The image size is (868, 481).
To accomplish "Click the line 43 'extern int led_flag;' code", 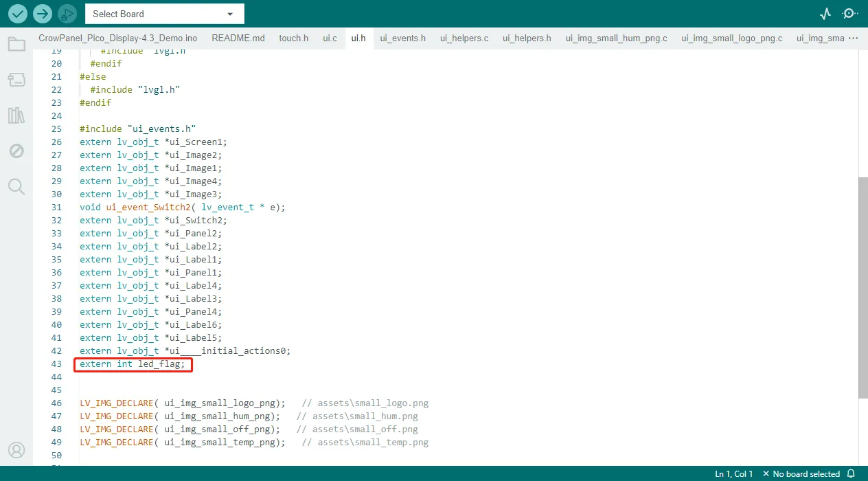I will [x=133, y=364].
